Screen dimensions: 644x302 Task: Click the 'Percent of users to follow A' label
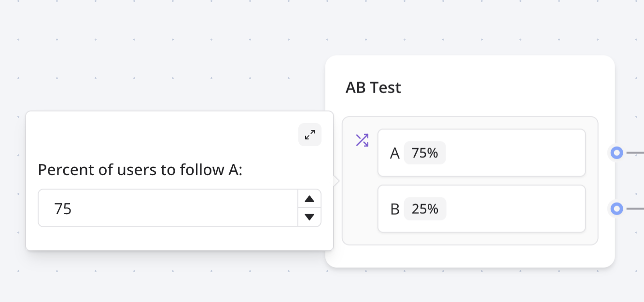140,170
